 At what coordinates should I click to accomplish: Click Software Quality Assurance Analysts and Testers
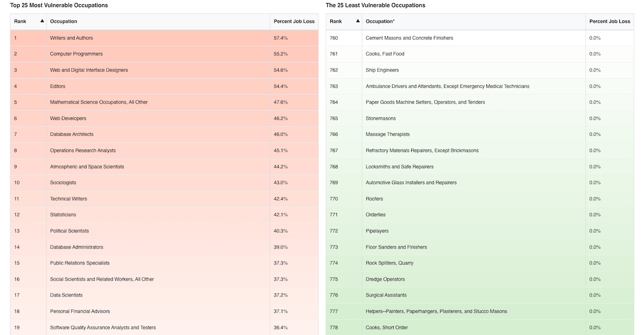click(103, 328)
